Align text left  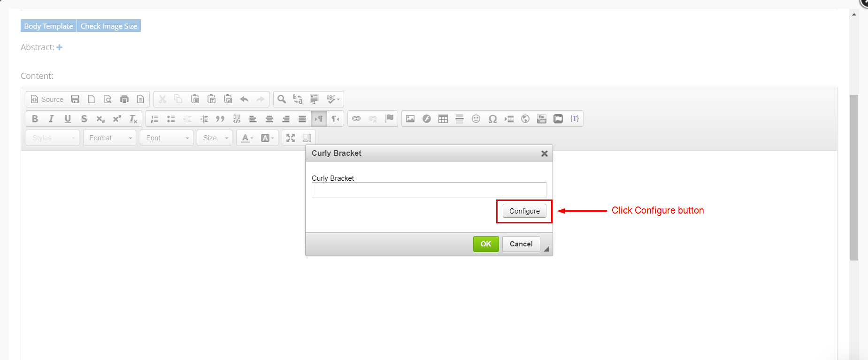253,119
